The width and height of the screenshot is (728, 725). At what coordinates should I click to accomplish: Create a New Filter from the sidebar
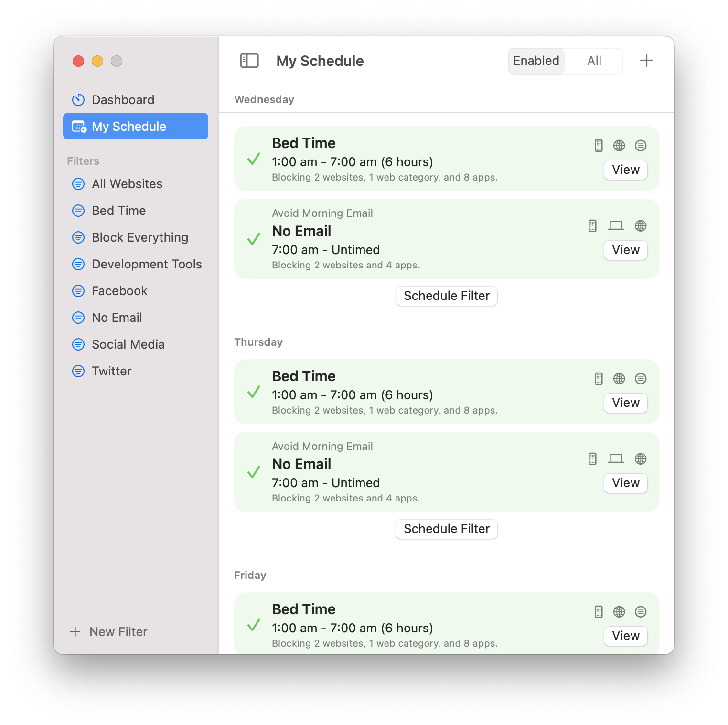(x=109, y=632)
